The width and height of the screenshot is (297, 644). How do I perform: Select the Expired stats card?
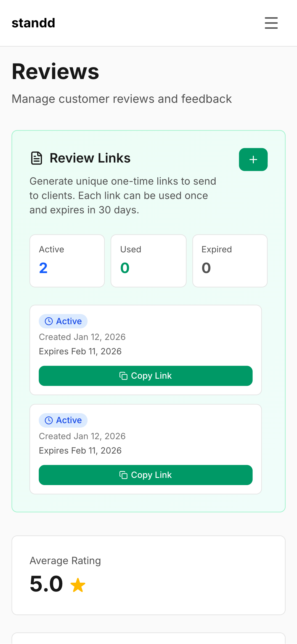coord(230,261)
